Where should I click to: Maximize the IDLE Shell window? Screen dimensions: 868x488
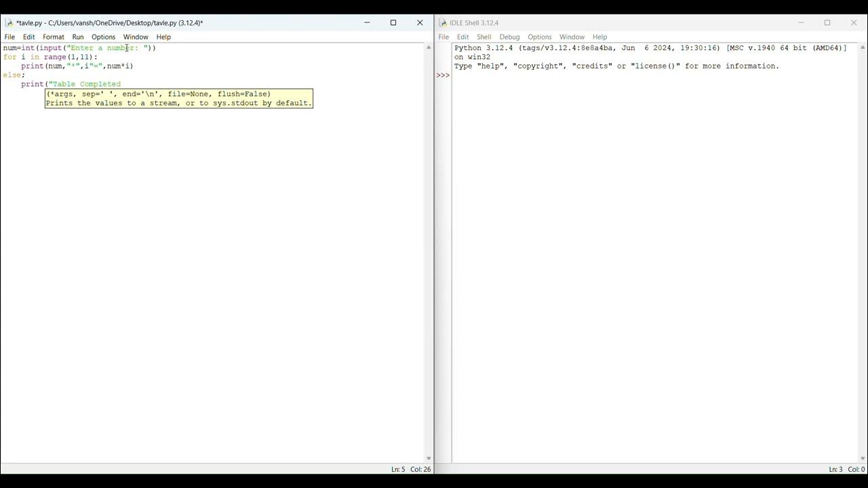click(827, 22)
